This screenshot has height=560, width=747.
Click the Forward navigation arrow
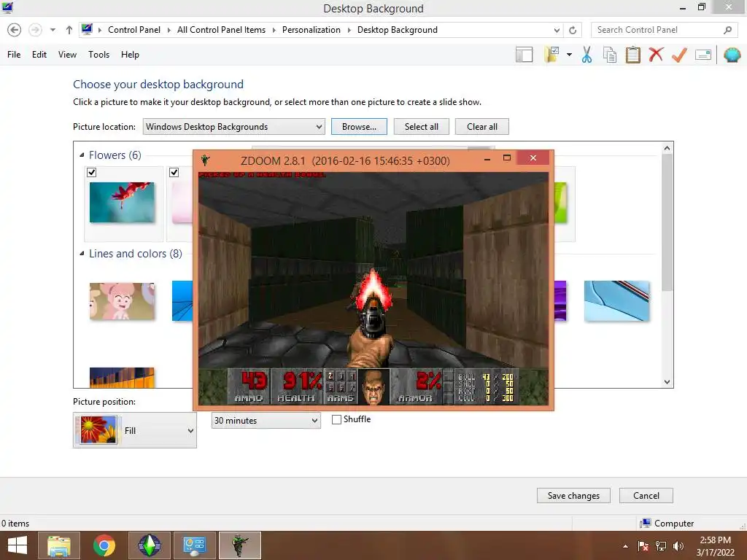(x=35, y=30)
